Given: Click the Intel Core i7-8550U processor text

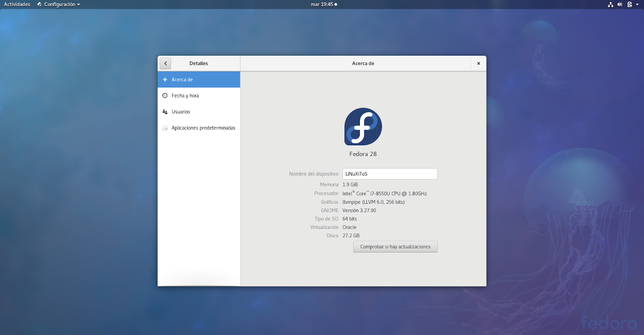Looking at the screenshot, I should coord(385,194).
